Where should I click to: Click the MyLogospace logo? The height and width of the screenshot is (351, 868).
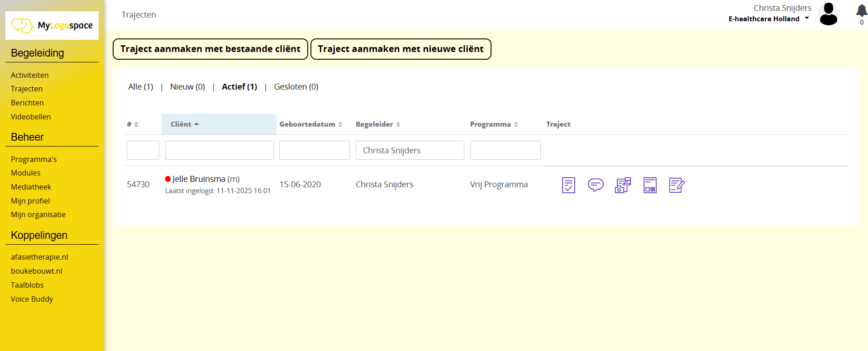tap(52, 26)
